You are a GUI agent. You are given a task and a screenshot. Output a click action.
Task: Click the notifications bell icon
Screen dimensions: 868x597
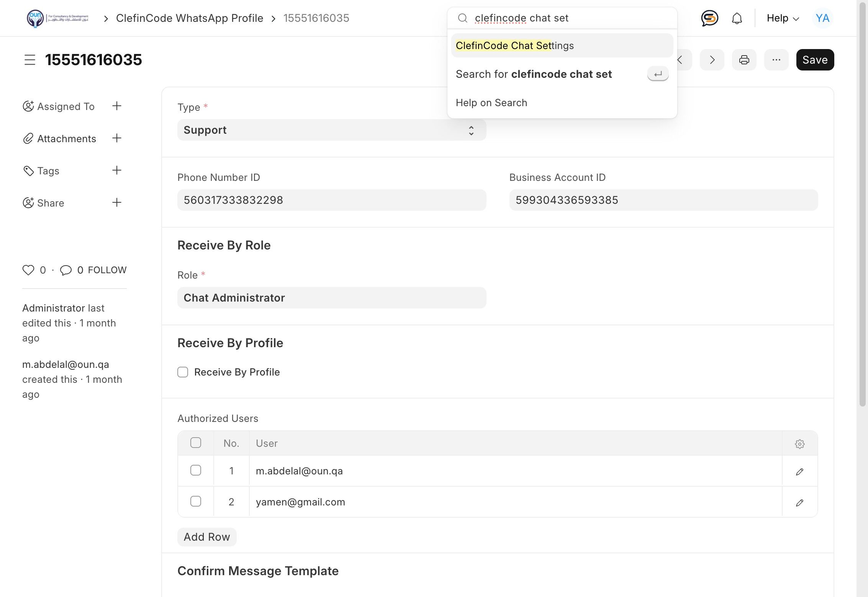(x=737, y=18)
